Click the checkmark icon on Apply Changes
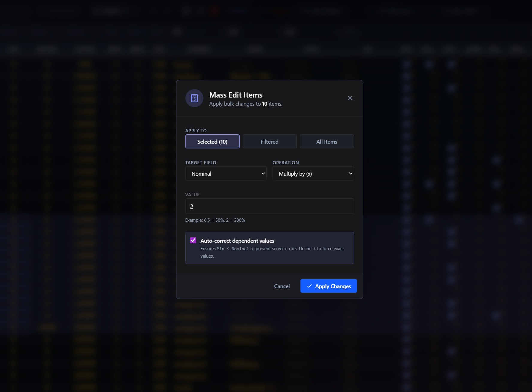Image resolution: width=532 pixels, height=392 pixels. click(309, 286)
